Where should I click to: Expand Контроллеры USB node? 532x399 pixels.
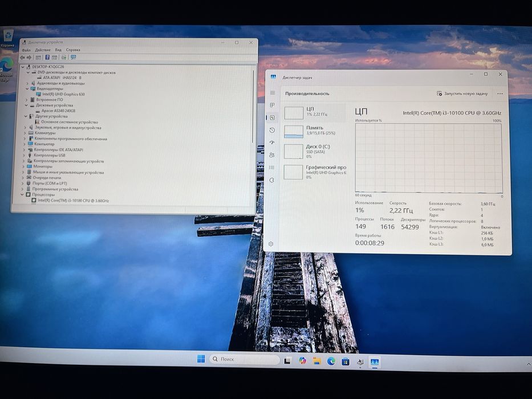click(x=25, y=156)
